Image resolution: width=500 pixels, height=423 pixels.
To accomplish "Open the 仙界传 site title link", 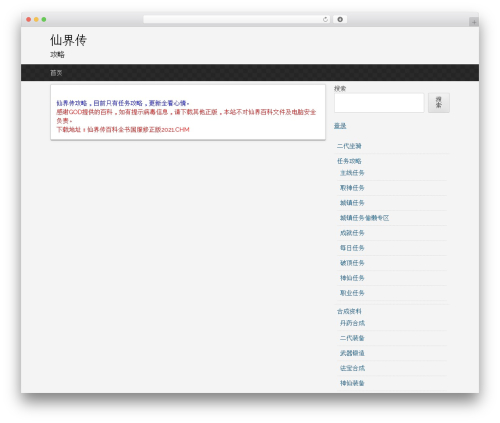I will pyautogui.click(x=68, y=40).
